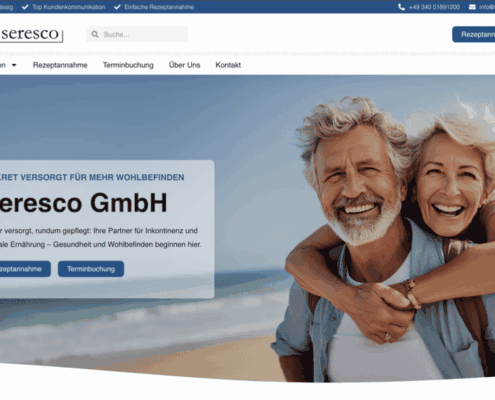Click the seresco GmbH headline
Viewport: 495px width, 400px height.
click(x=83, y=203)
